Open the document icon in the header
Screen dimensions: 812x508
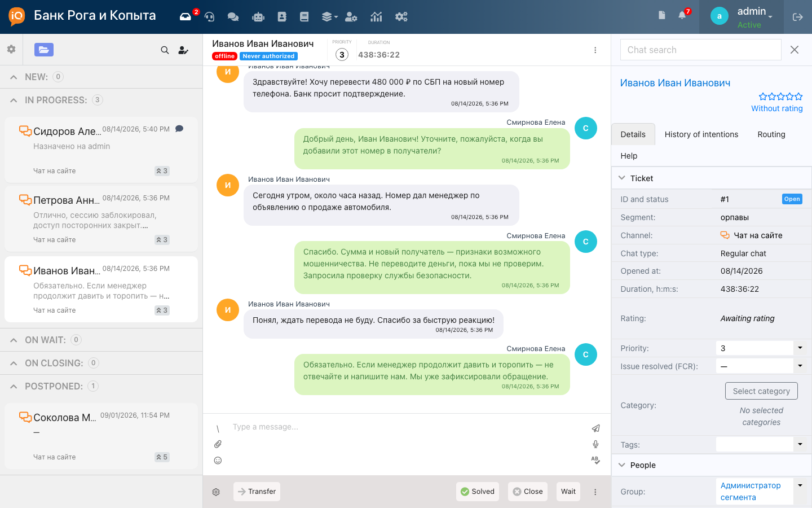click(x=662, y=15)
